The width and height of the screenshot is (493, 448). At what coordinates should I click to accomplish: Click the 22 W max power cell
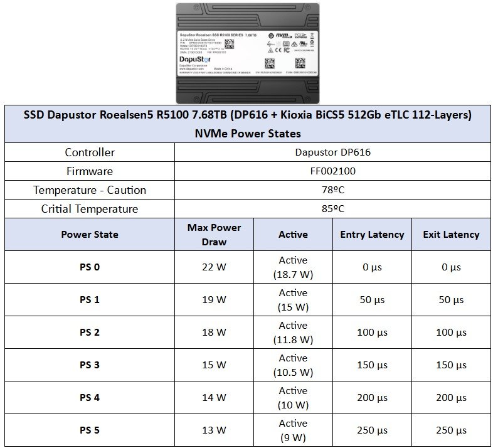coord(214,267)
